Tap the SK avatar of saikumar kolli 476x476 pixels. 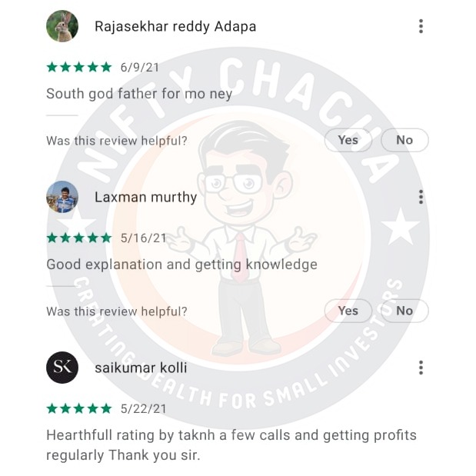pos(62,368)
